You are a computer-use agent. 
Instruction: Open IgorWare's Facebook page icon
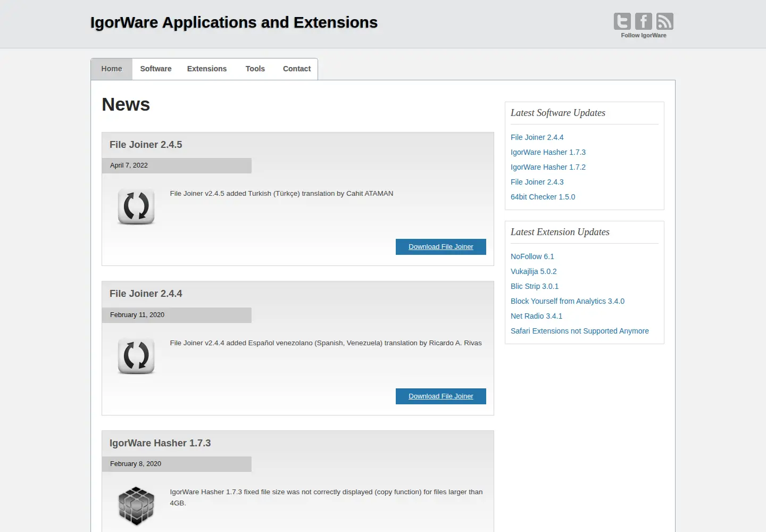(643, 21)
